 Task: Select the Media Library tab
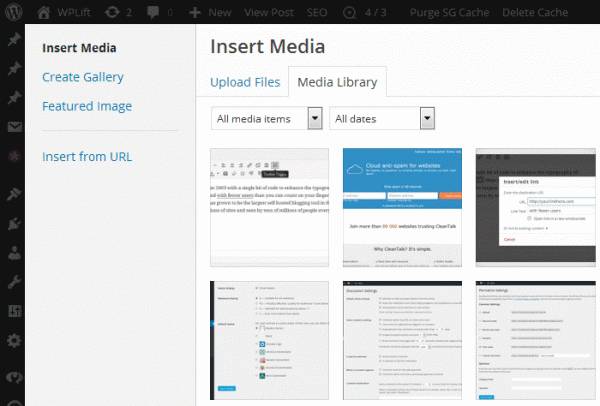(336, 81)
